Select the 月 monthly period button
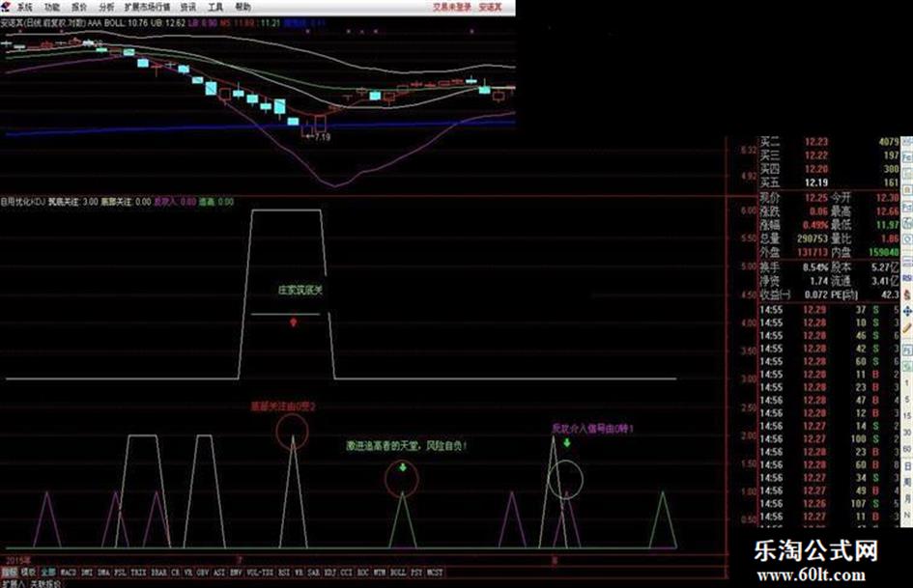Viewport: 913px width, 588px height. (x=907, y=498)
